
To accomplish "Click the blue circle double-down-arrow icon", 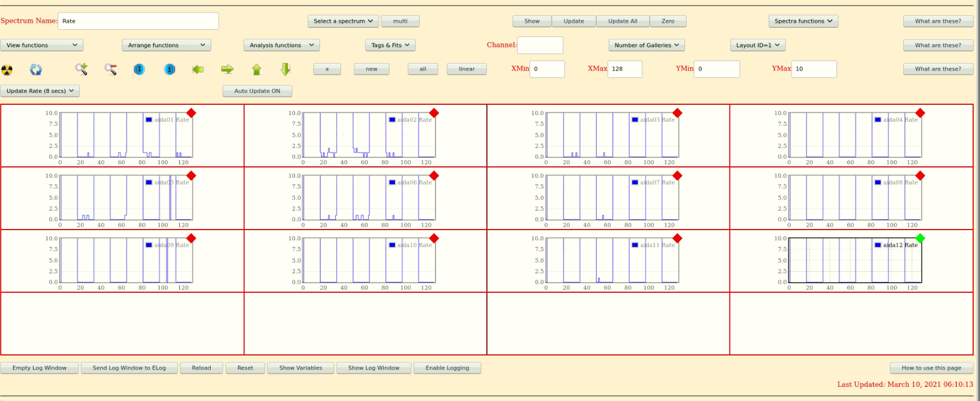I will click(x=140, y=69).
